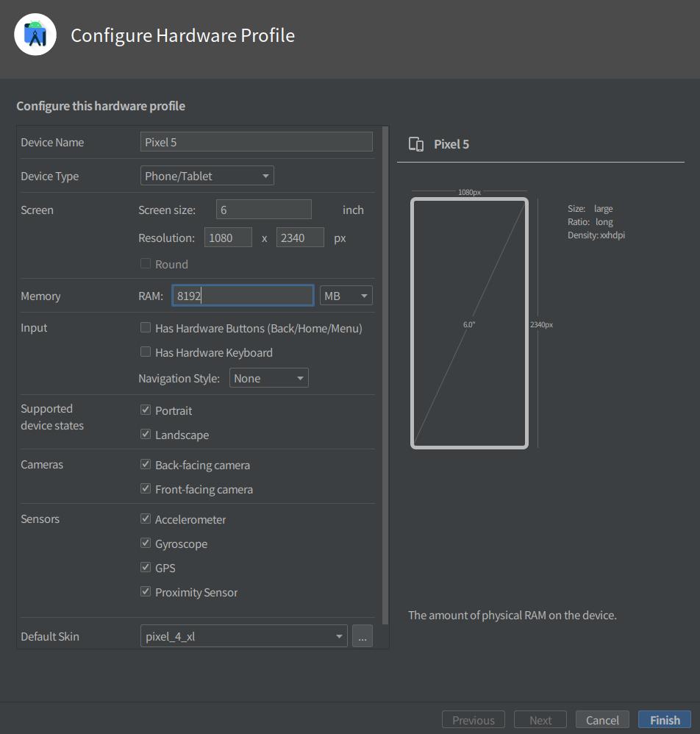Click the Device Name field containing Pixel 5

tap(256, 141)
